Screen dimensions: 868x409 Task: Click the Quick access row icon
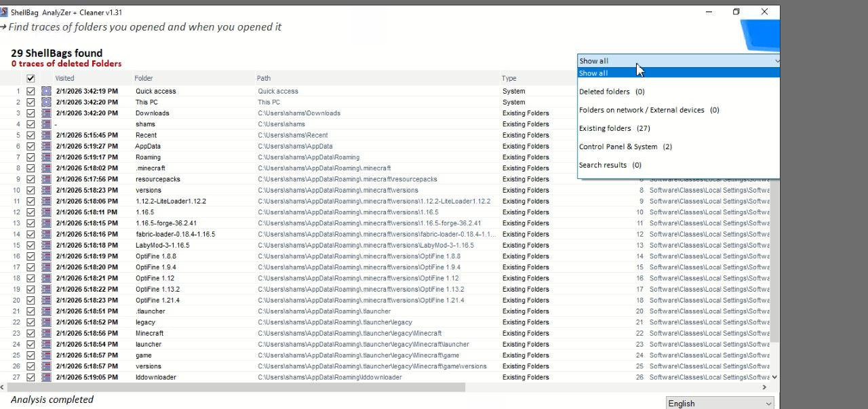tap(46, 91)
